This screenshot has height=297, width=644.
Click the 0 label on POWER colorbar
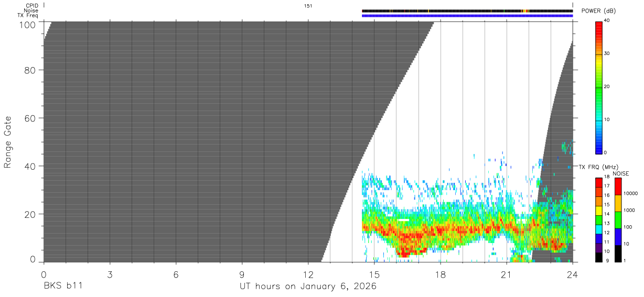[605, 152]
